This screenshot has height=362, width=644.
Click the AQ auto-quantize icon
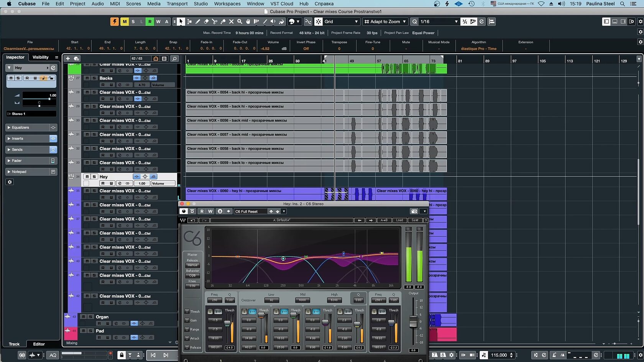click(53, 355)
